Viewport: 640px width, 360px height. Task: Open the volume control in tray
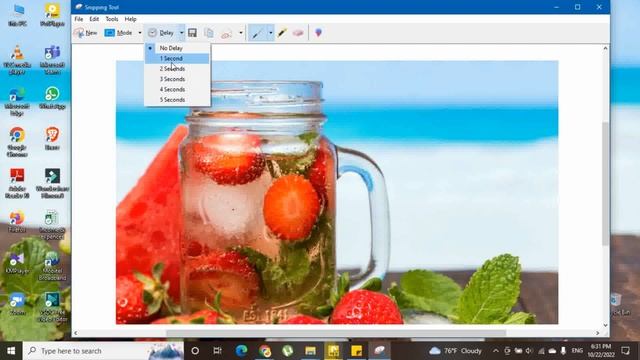coord(529,351)
